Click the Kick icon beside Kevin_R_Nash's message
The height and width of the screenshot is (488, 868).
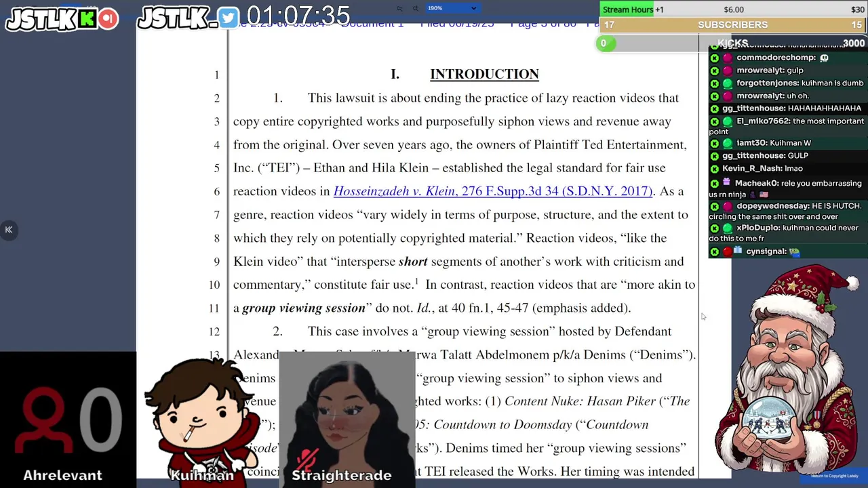pos(715,169)
